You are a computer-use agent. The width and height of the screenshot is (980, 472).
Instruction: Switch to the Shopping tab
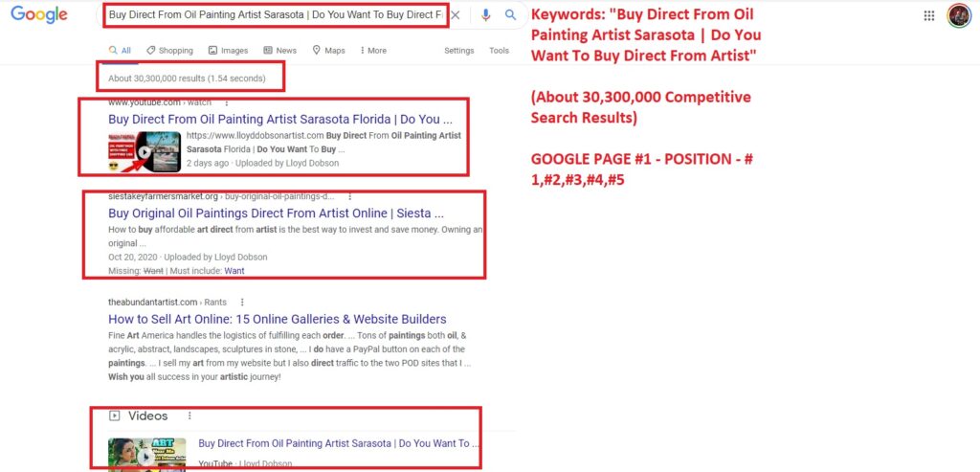(170, 51)
